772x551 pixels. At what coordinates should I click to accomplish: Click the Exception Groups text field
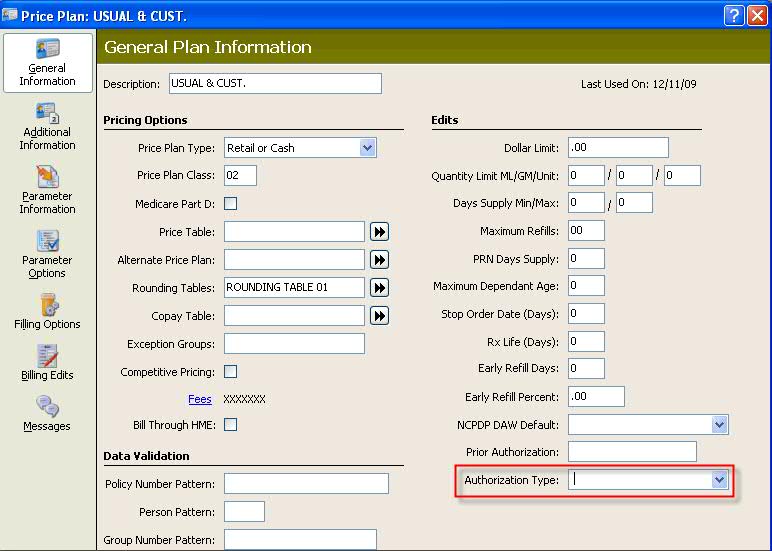click(x=294, y=344)
